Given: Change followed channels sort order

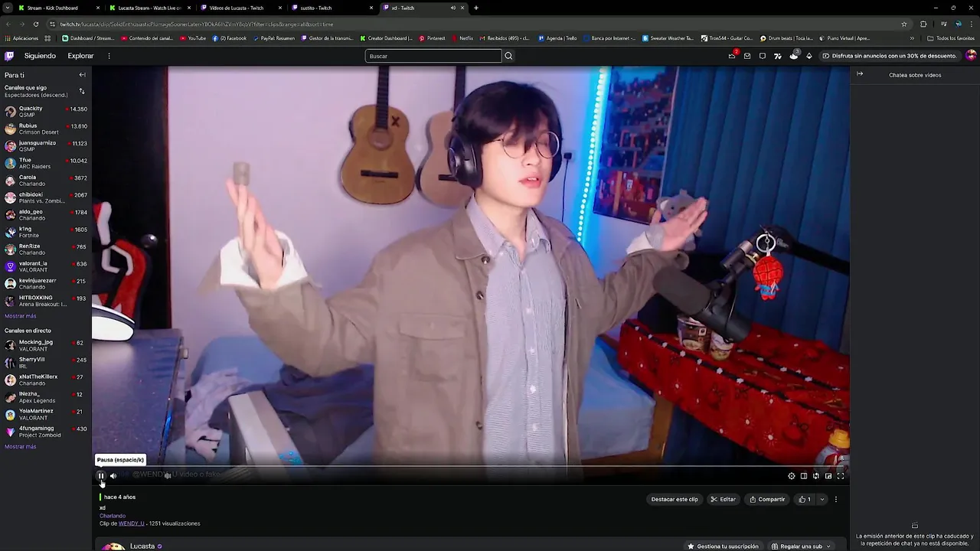Looking at the screenshot, I should coord(82,91).
